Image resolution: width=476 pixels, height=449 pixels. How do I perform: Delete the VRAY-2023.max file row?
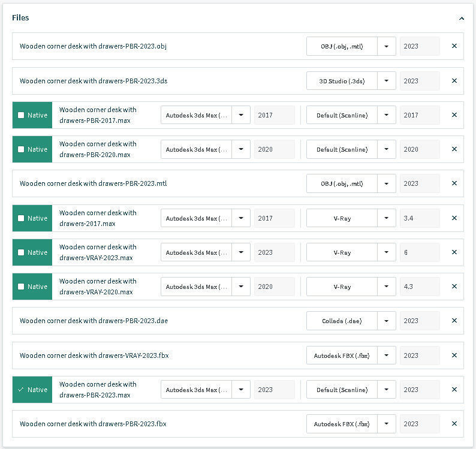[x=454, y=252]
